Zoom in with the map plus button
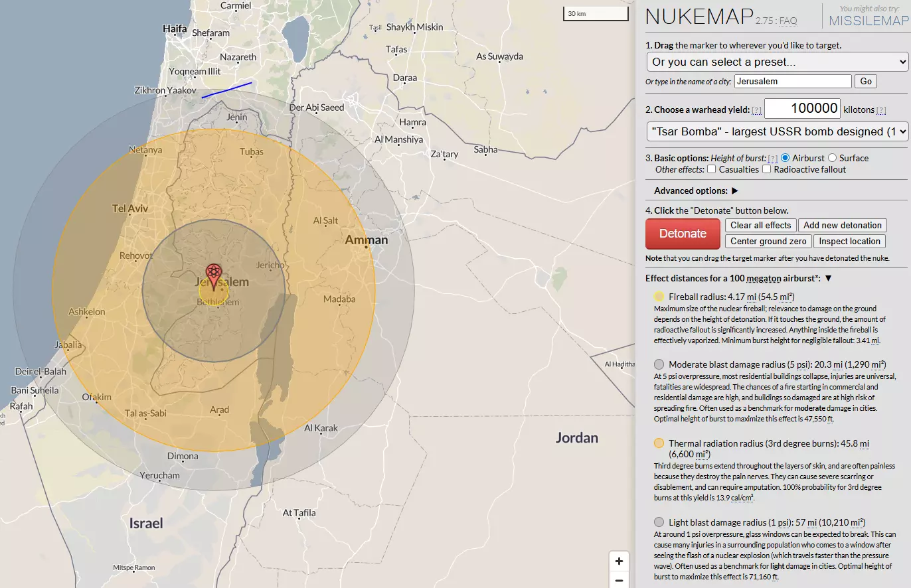The width and height of the screenshot is (911, 588). tap(619, 561)
